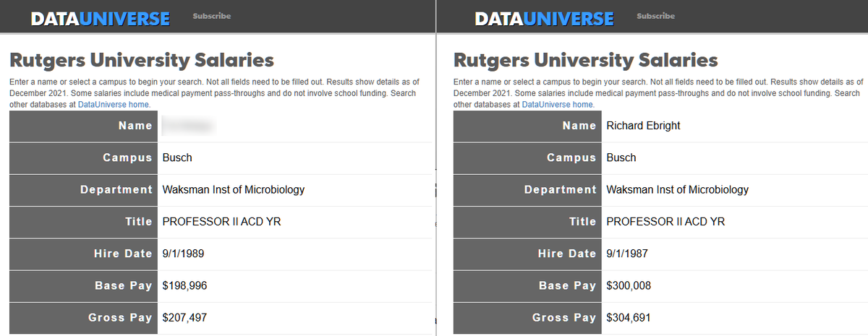868x336 pixels.
Task: Select base pay $300,008
Action: [x=629, y=286]
